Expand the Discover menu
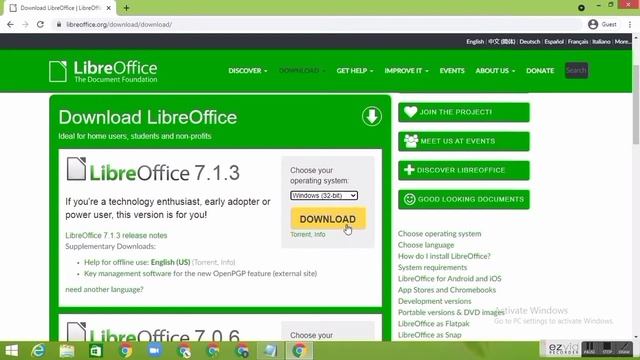 click(248, 71)
